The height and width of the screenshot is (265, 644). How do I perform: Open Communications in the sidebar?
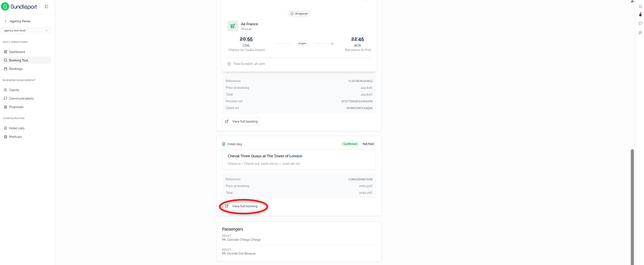(x=26, y=99)
